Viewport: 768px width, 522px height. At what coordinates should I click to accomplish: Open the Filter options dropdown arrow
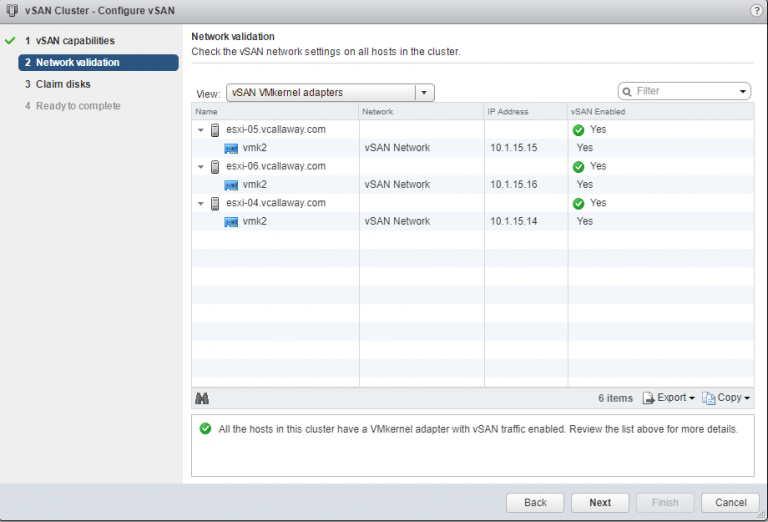click(x=743, y=92)
